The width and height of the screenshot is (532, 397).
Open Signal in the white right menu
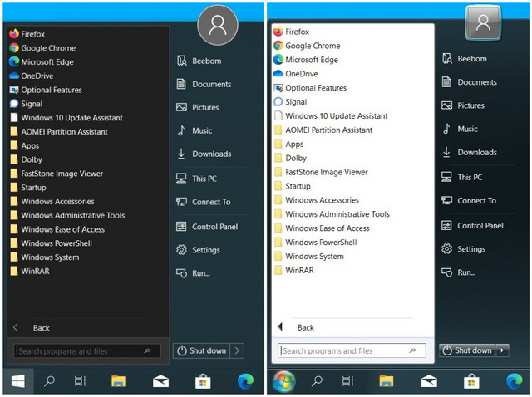tap(290, 101)
